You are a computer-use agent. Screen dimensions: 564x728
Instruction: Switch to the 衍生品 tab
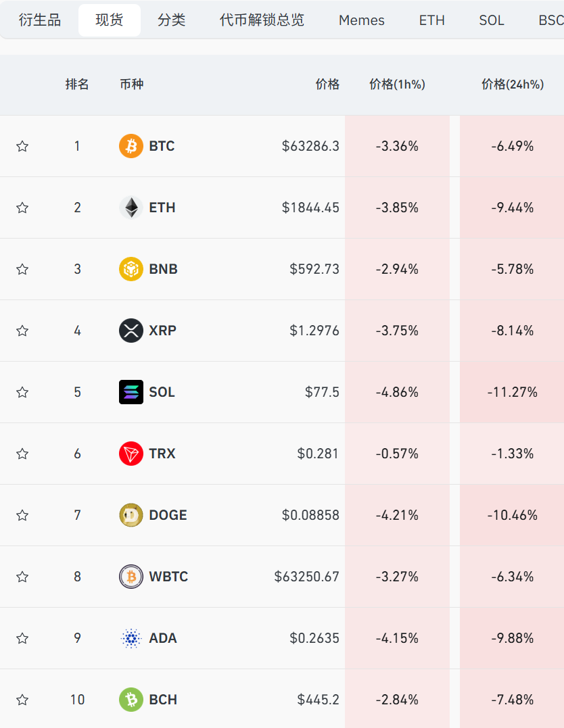[x=40, y=20]
